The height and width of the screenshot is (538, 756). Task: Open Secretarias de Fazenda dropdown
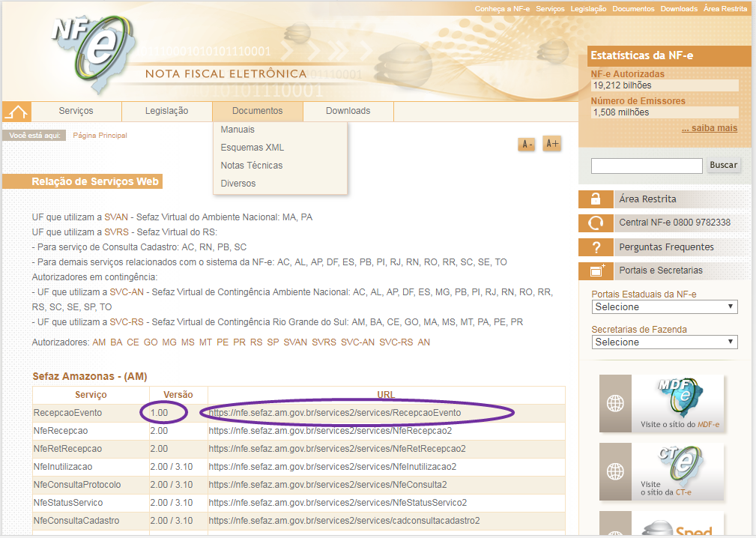click(x=665, y=342)
